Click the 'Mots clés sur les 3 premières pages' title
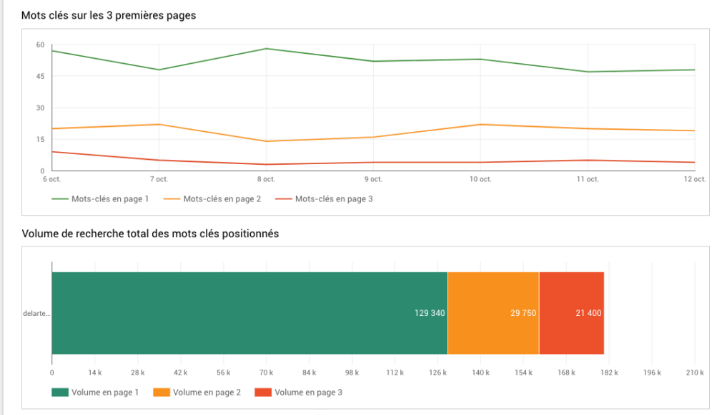Screen dimensions: 722x415 (x=109, y=16)
